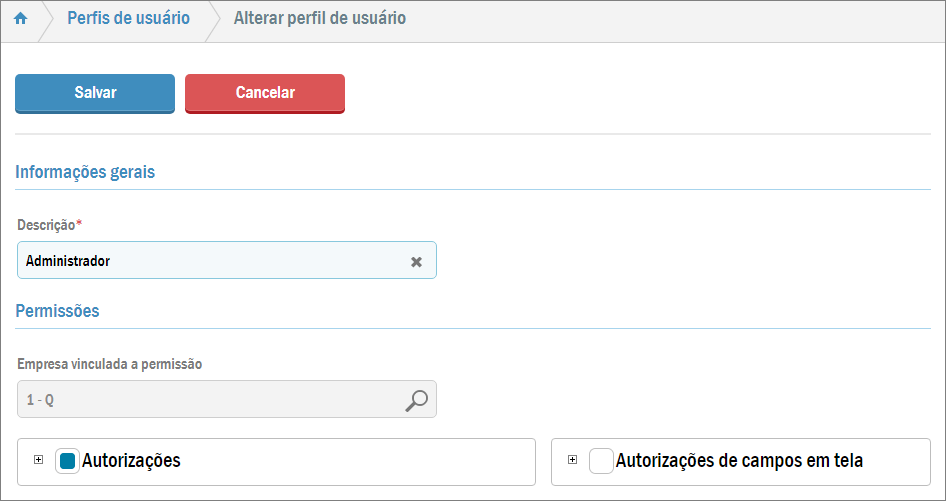
Task: Click the Informações gerais section heading
Action: click(85, 172)
